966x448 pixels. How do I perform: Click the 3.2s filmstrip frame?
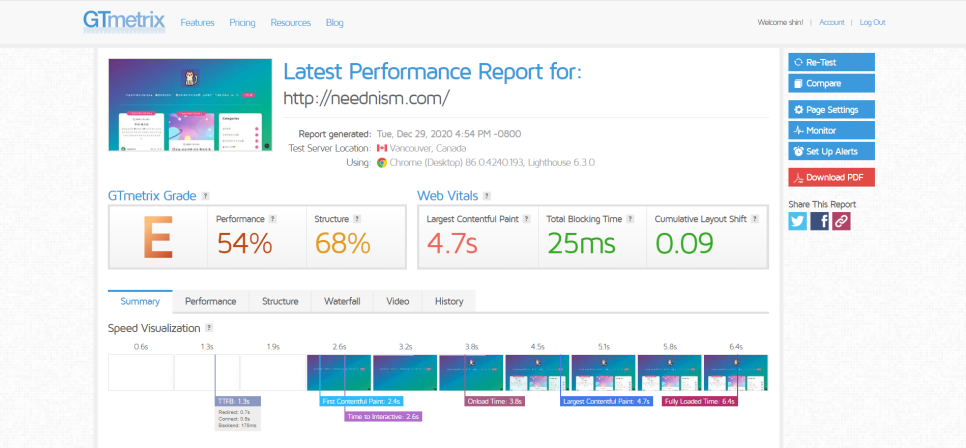[405, 373]
